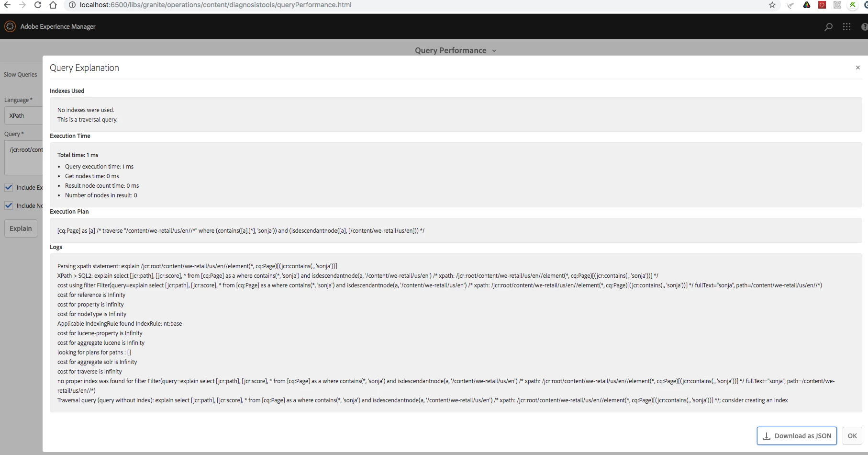
Task: Click 'Applicable IndexingRule found IndexRule: nt:base' line
Action: 120,323
